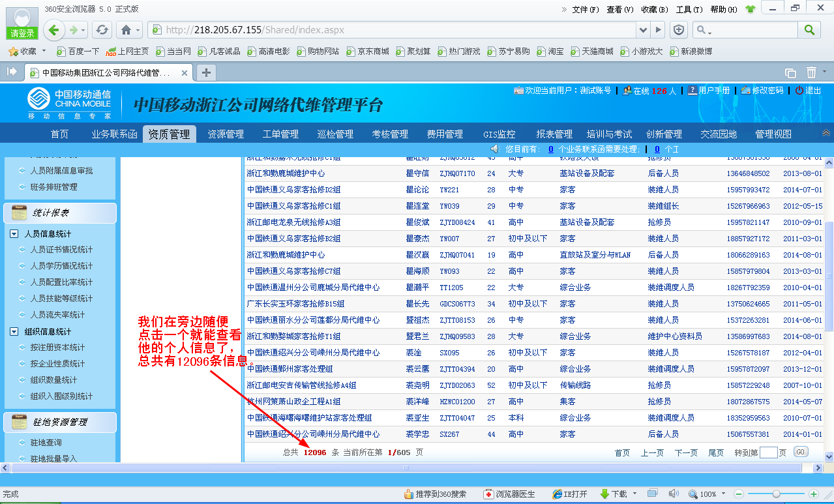
Task: Open the green T-shirt skin icon
Action: point(751,9)
